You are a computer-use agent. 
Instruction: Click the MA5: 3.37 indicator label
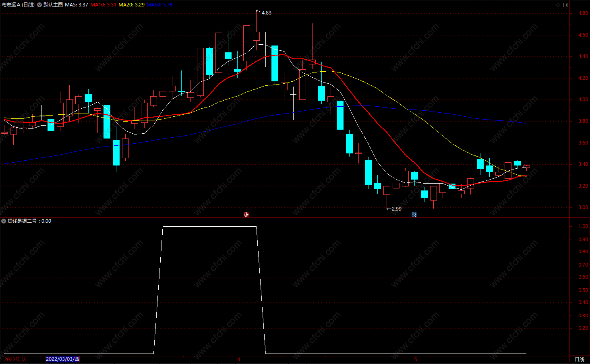[x=77, y=5]
